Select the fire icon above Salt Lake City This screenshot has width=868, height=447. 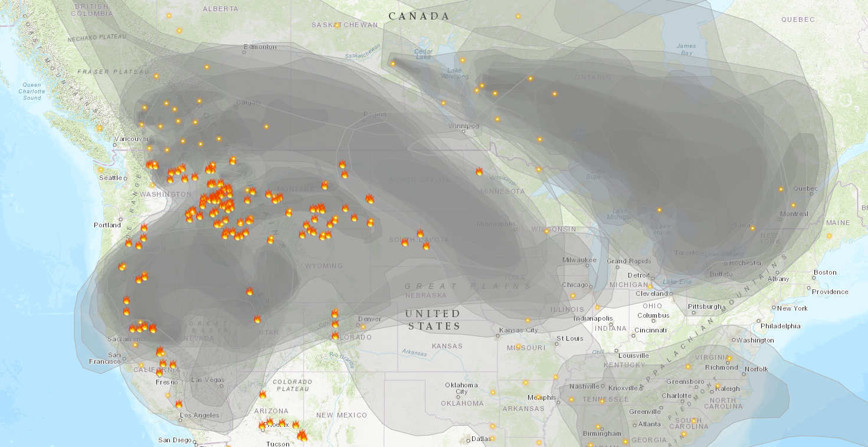coord(250,291)
